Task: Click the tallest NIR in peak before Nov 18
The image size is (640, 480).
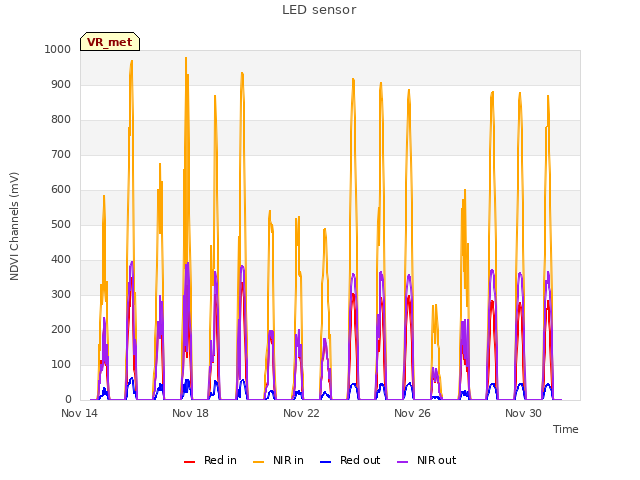Action: (186, 58)
